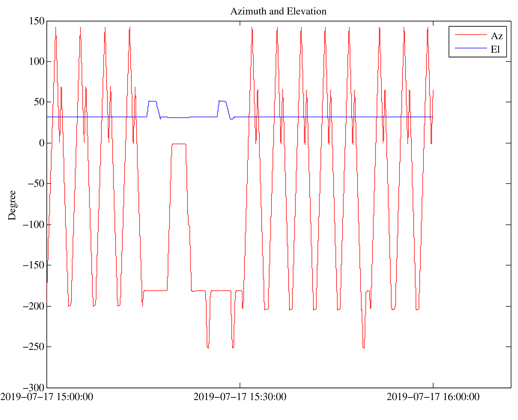Screen dimensions: 518x420
Task: Click the −300 y-axis tick label
Action: pos(33,388)
